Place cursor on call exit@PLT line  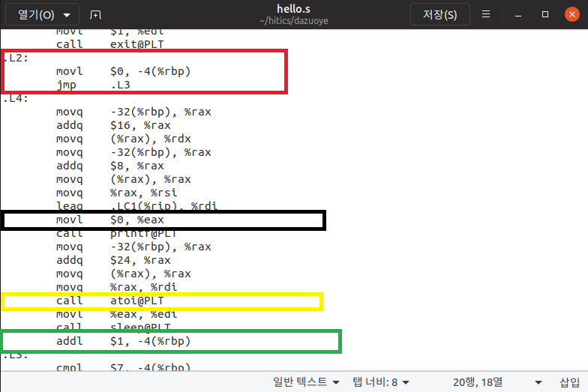click(x=109, y=44)
